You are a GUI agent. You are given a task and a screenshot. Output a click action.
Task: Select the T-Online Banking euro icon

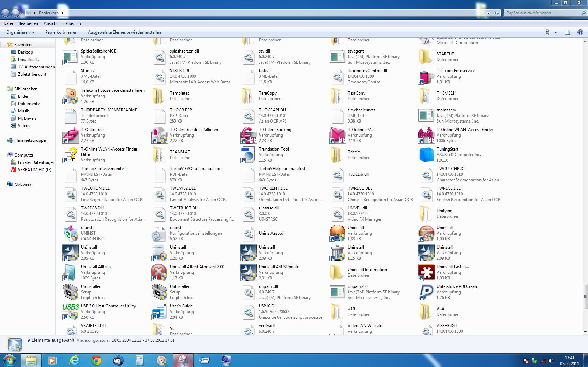(249, 135)
